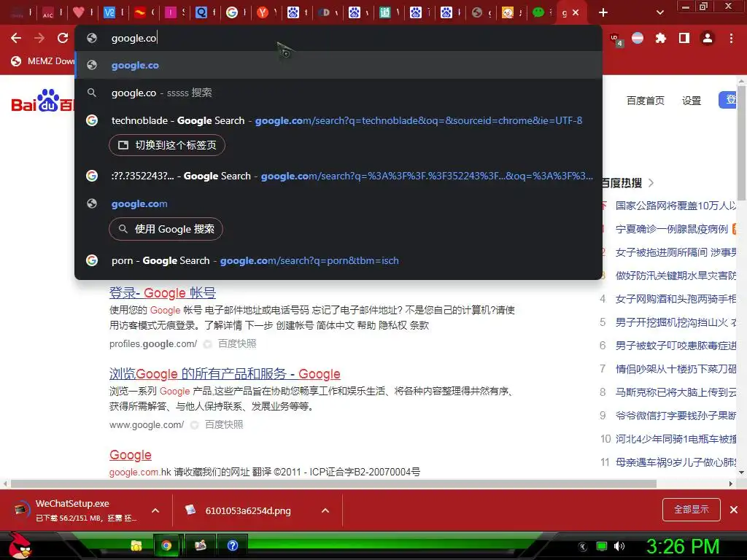Close the downloads bar

(x=734, y=510)
